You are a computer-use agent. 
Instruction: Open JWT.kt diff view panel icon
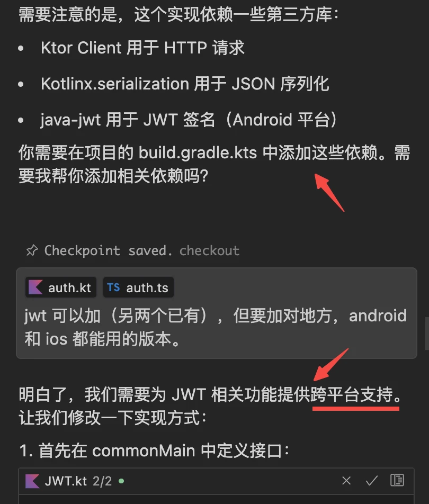397,480
